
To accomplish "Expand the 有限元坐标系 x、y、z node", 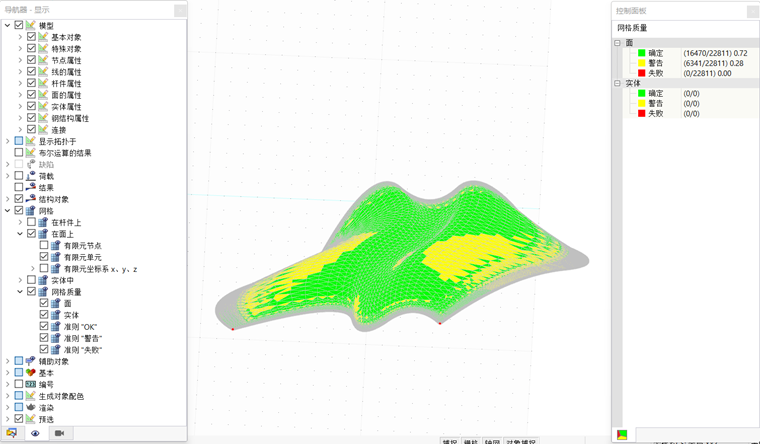I will click(x=32, y=269).
